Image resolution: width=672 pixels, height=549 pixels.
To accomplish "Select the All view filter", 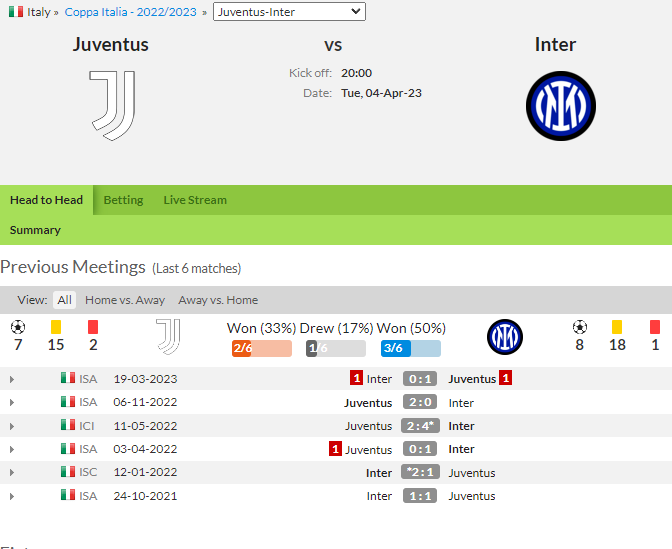I will click(65, 300).
